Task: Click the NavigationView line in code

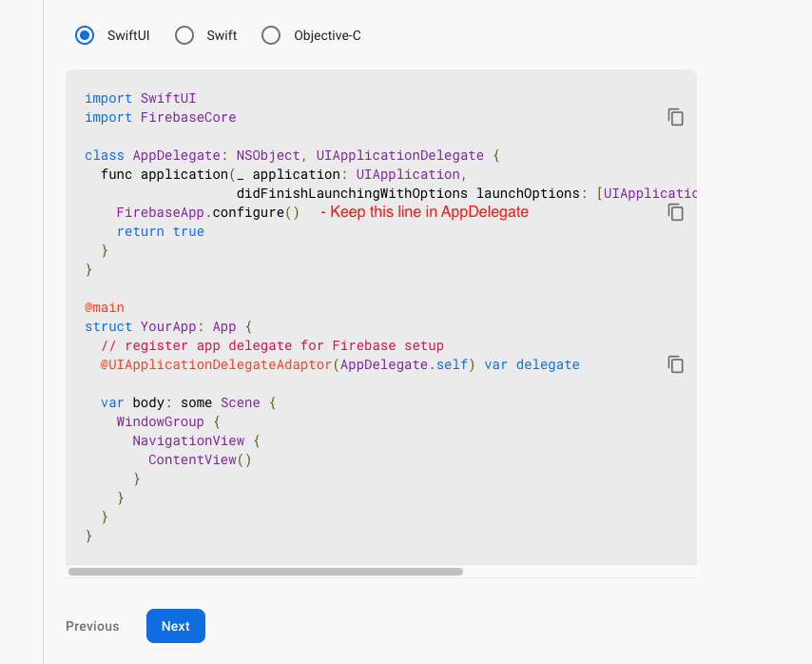Action: point(188,440)
